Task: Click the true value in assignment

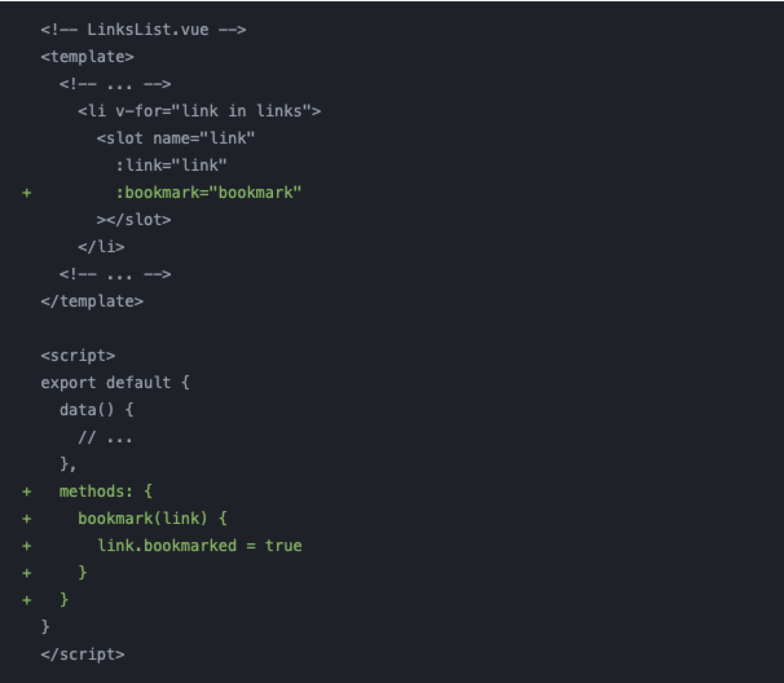Action: click(283, 546)
